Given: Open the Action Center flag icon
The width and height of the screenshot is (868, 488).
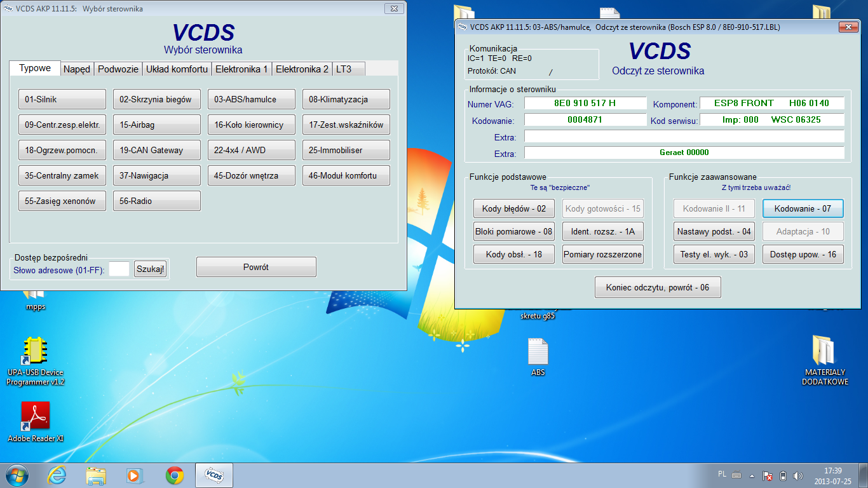Looking at the screenshot, I should coord(768,475).
